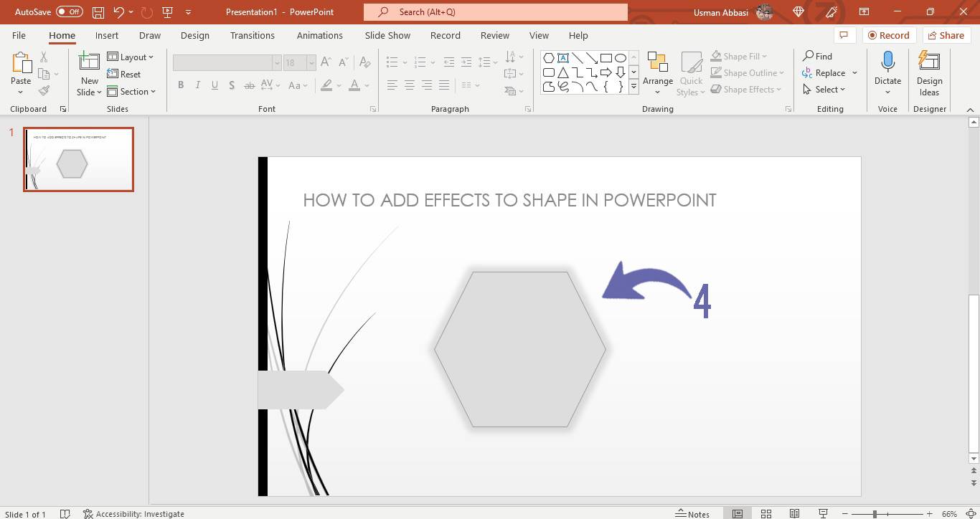Switch to the Transitions tab
980x519 pixels.
pyautogui.click(x=252, y=35)
